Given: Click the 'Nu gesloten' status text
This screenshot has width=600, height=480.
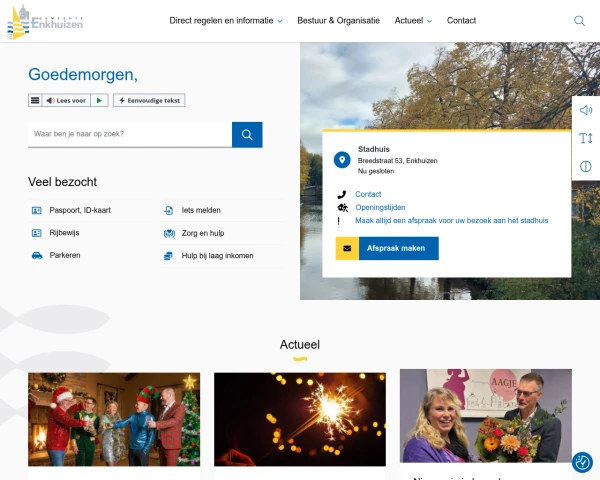Looking at the screenshot, I should (376, 171).
